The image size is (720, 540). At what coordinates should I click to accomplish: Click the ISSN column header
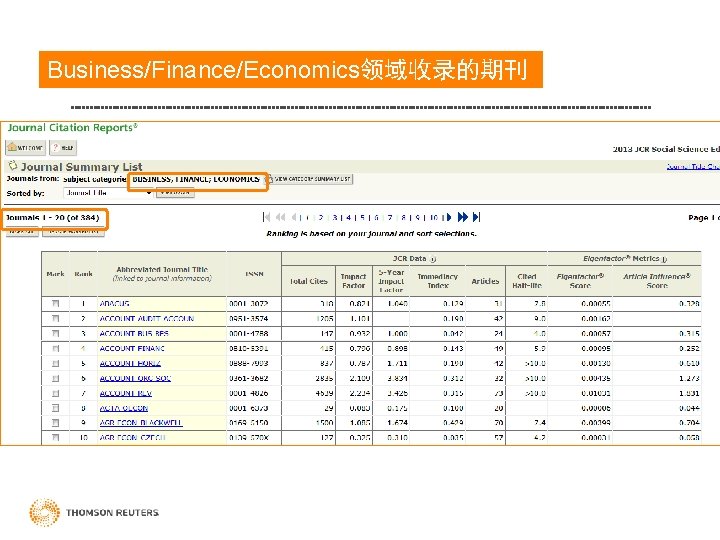[x=254, y=274]
